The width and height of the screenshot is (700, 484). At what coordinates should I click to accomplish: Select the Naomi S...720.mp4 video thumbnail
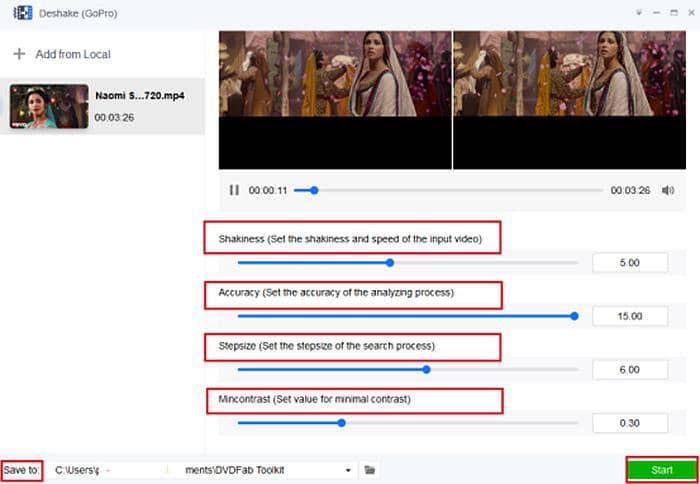[x=49, y=106]
